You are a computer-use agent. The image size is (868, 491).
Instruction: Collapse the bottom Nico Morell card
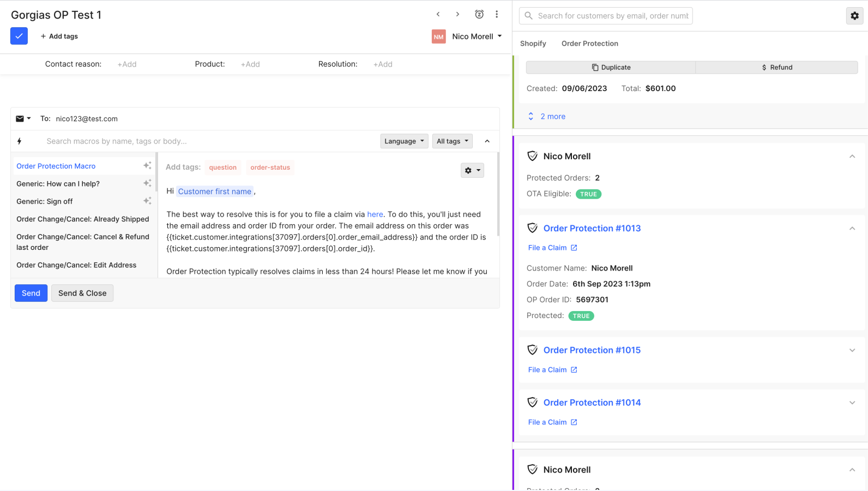coord(852,470)
